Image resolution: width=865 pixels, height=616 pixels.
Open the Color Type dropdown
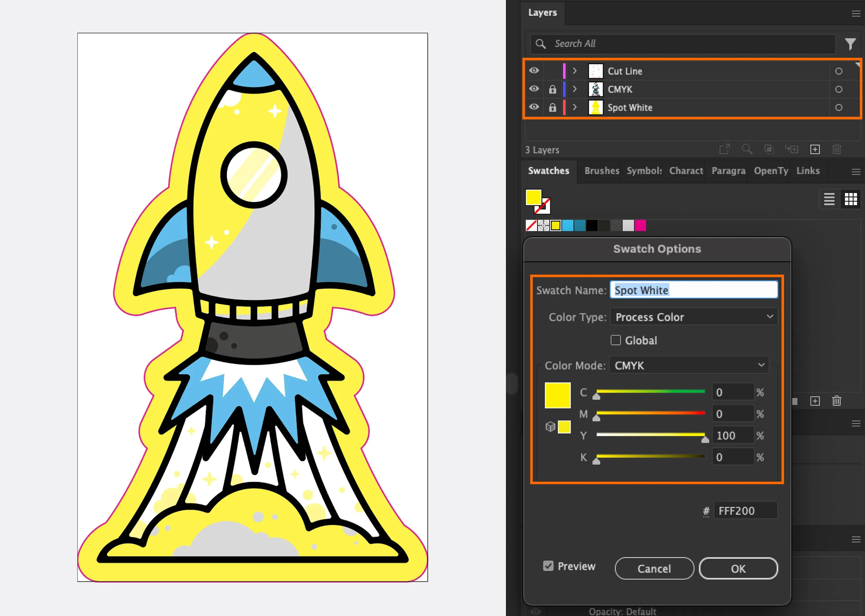coord(694,317)
